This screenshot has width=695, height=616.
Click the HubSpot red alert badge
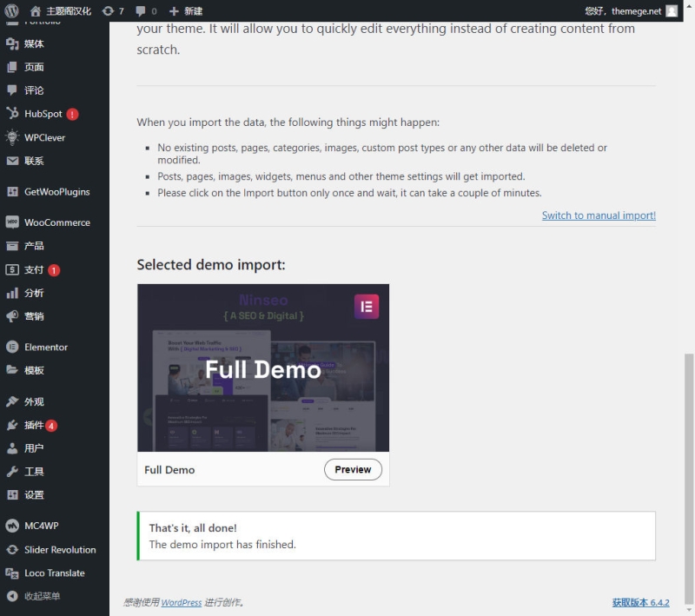click(72, 115)
